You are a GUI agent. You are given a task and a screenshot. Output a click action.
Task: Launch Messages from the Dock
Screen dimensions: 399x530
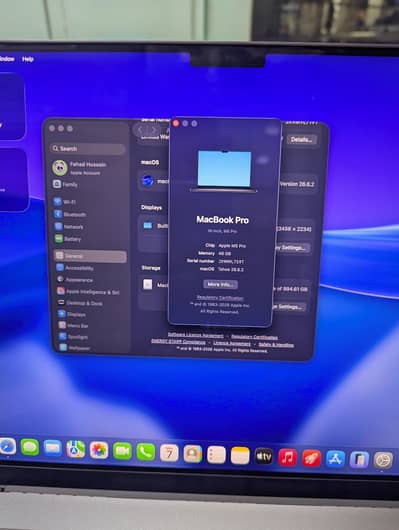coord(30,447)
